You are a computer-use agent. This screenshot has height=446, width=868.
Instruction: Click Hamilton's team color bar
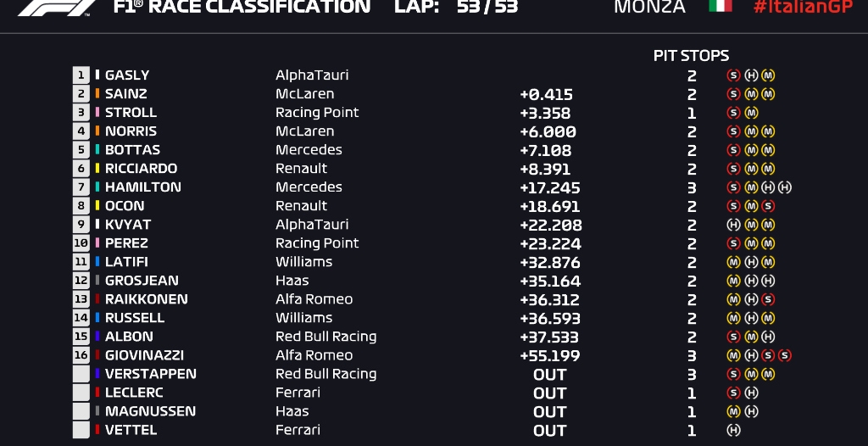point(97,187)
